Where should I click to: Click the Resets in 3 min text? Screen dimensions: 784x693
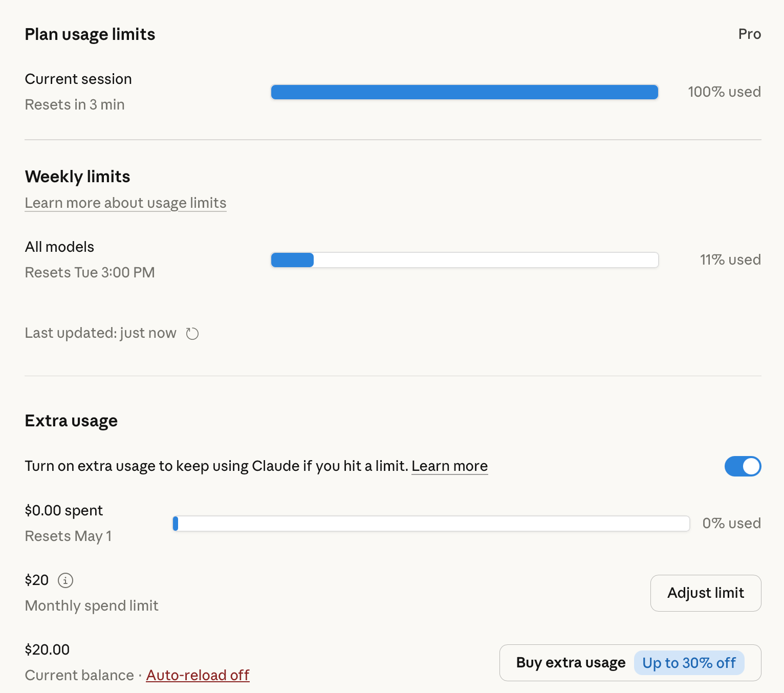pyautogui.click(x=75, y=105)
